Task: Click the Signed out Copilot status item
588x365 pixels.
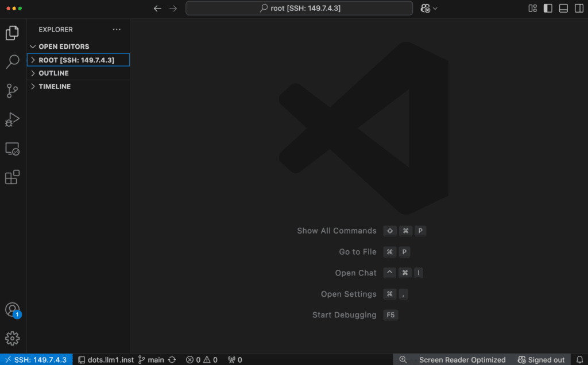Action: coord(541,360)
